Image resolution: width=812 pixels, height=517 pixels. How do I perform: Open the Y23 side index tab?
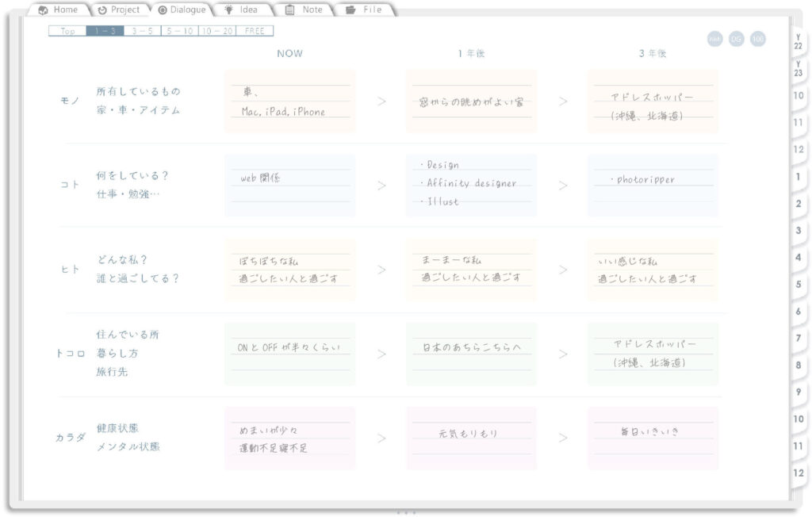coord(798,69)
